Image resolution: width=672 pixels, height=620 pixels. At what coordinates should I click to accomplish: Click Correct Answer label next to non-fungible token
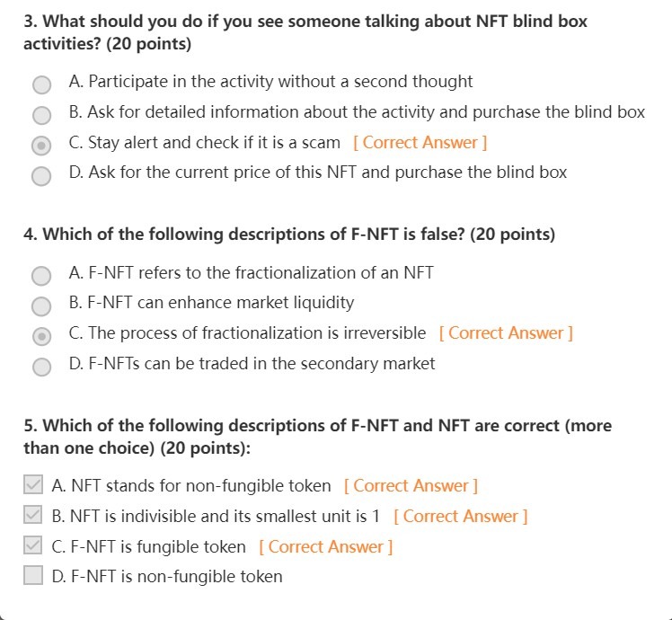[411, 486]
